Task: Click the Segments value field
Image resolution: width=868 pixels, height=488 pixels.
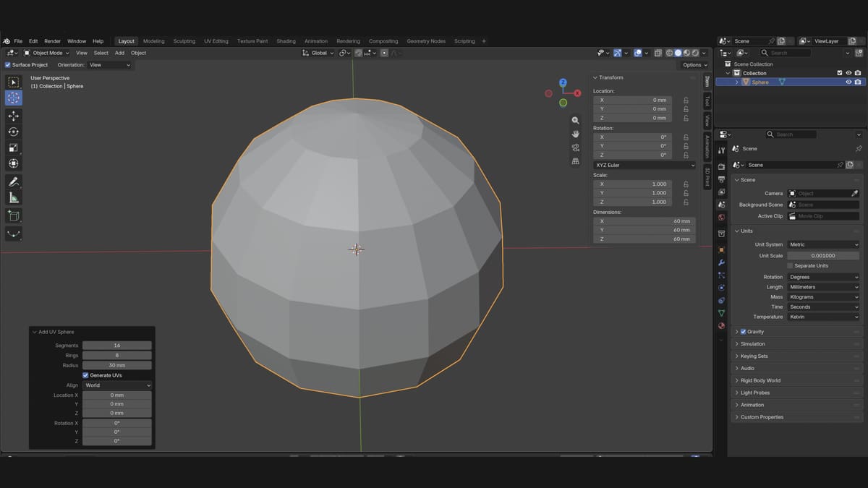Action: tap(117, 346)
